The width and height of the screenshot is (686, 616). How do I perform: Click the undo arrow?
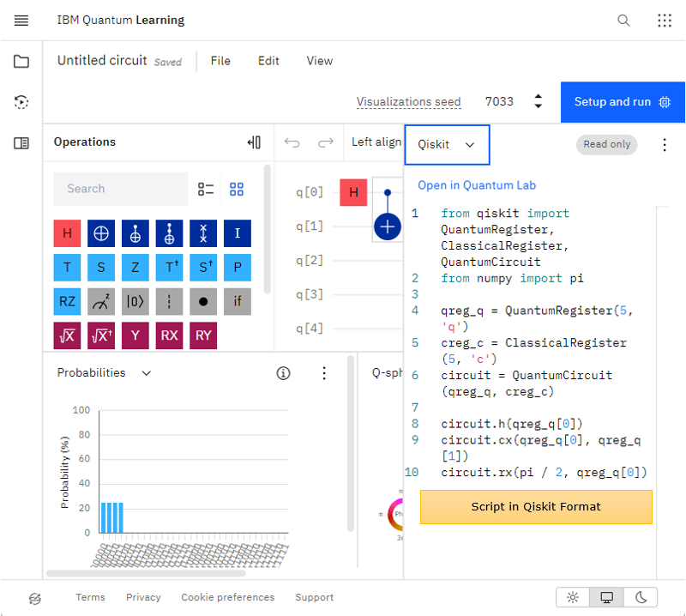292,142
